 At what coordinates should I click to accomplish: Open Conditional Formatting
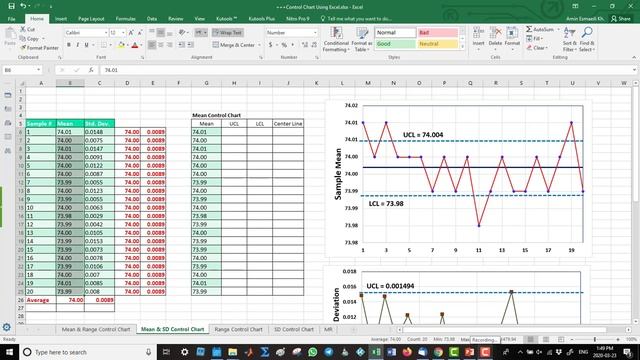pos(336,40)
